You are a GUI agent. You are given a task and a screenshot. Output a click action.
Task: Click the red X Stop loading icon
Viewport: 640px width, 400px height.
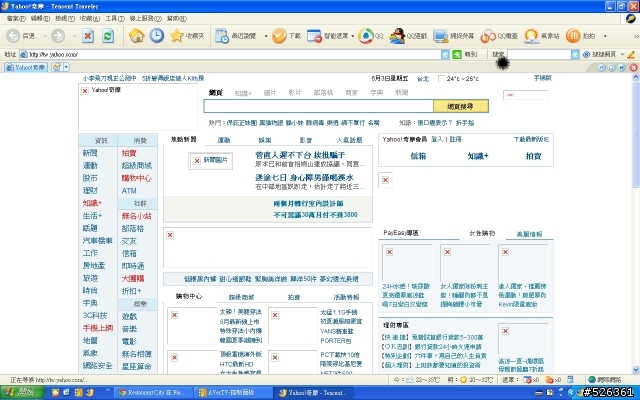pyautogui.click(x=88, y=36)
